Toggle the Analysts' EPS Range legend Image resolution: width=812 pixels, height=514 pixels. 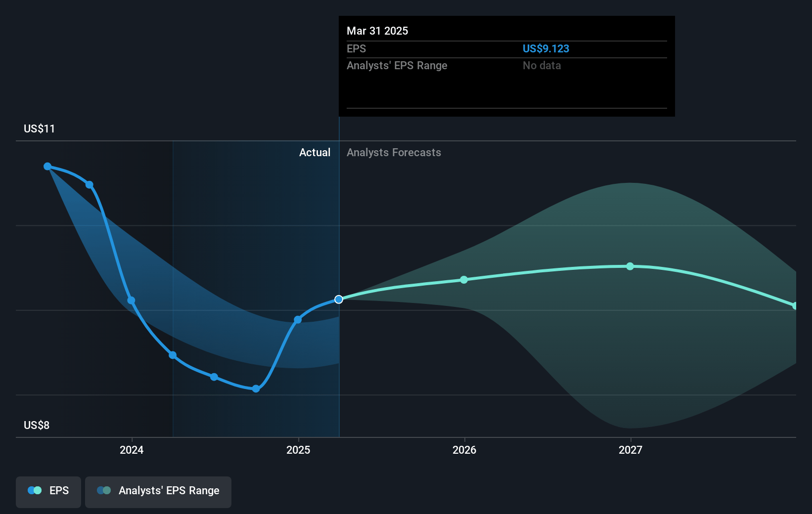coord(158,491)
